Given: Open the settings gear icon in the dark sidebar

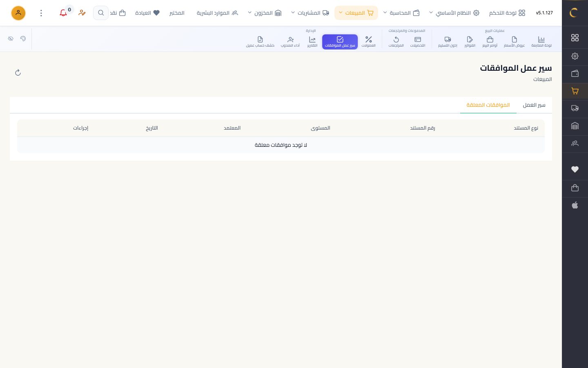Looking at the screenshot, I should 575,56.
